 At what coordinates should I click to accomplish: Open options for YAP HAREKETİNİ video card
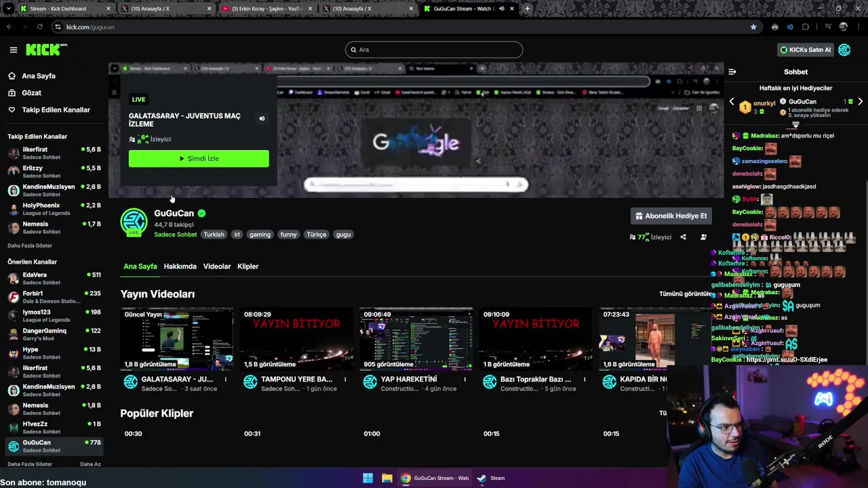click(465, 380)
